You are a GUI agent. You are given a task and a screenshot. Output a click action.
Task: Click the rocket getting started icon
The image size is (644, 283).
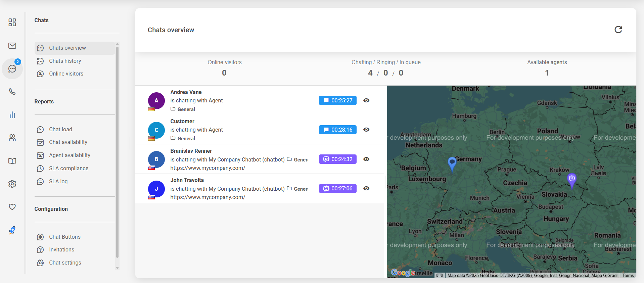[x=12, y=230]
